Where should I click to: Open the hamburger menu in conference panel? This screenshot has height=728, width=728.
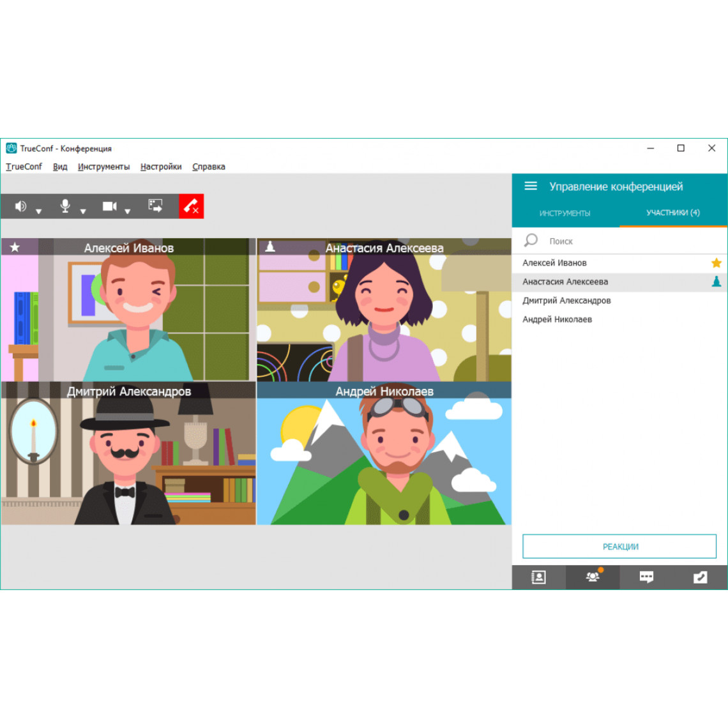pyautogui.click(x=531, y=186)
